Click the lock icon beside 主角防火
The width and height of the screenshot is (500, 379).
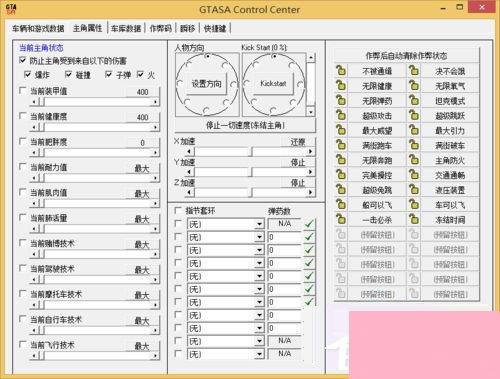[x=414, y=160]
